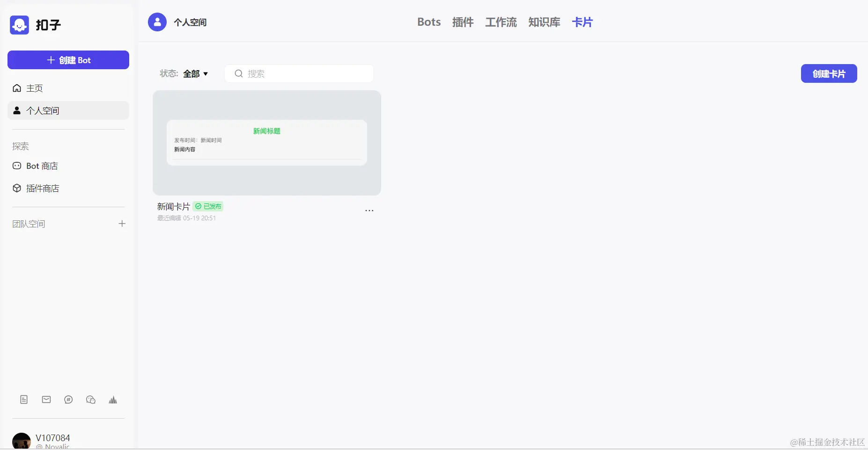The image size is (868, 450).
Task: Click the 团队空间 label
Action: click(x=29, y=224)
